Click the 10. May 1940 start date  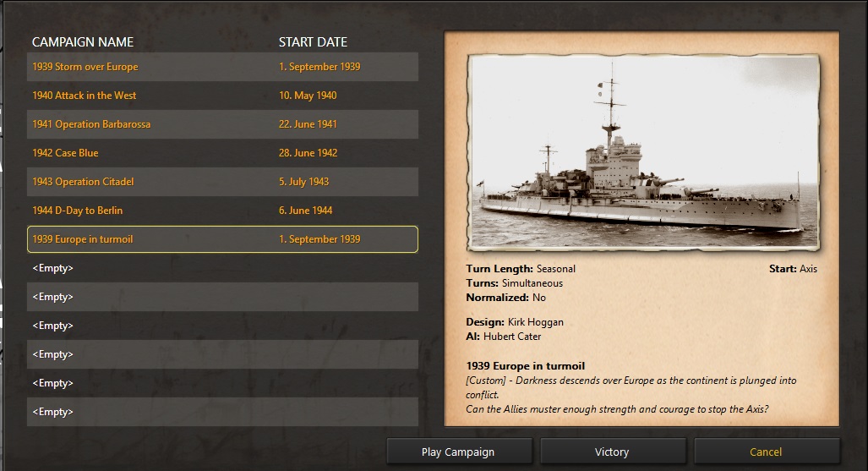coord(308,96)
